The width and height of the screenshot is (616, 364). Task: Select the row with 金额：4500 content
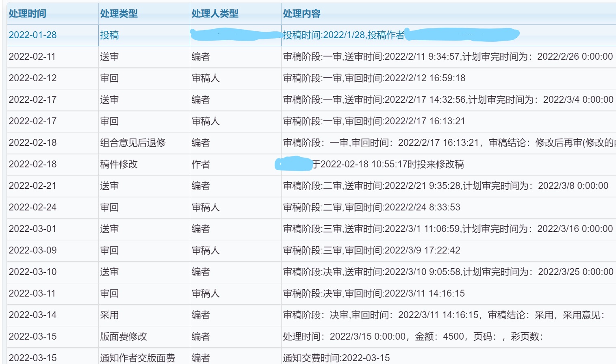pyautogui.click(x=412, y=337)
